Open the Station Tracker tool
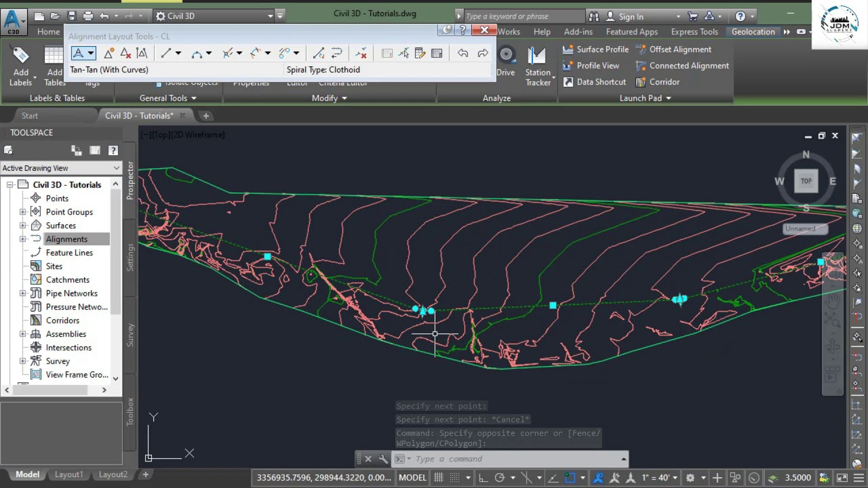868x488 pixels. click(538, 66)
